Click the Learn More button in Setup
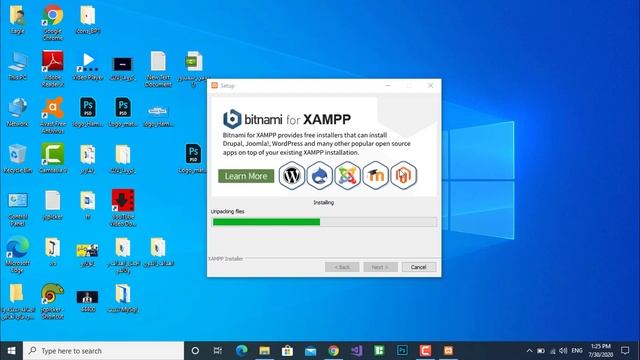Screen dimensions: 640x360 click(246, 176)
